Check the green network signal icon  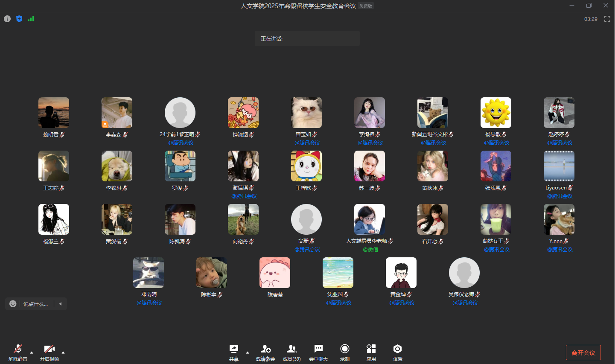tap(31, 19)
